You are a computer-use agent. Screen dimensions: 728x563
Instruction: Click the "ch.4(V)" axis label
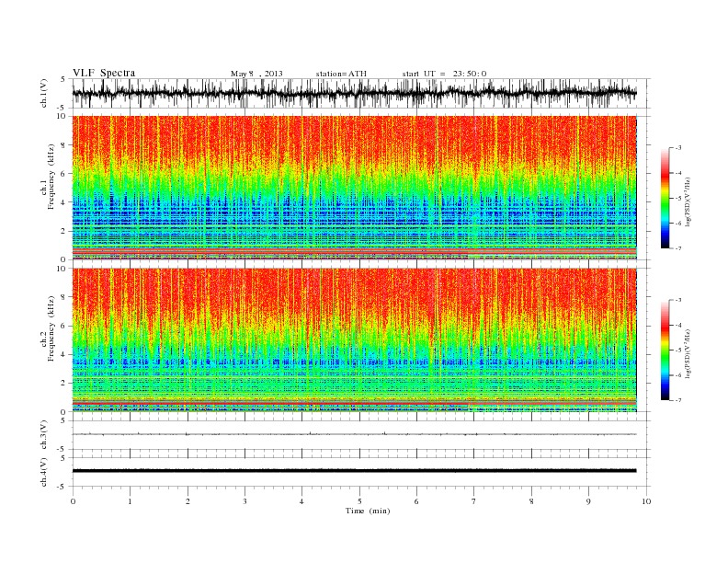coord(44,472)
